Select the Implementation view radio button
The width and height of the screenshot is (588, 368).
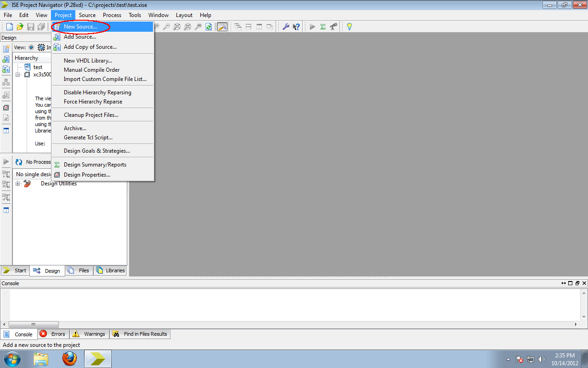tap(31, 47)
